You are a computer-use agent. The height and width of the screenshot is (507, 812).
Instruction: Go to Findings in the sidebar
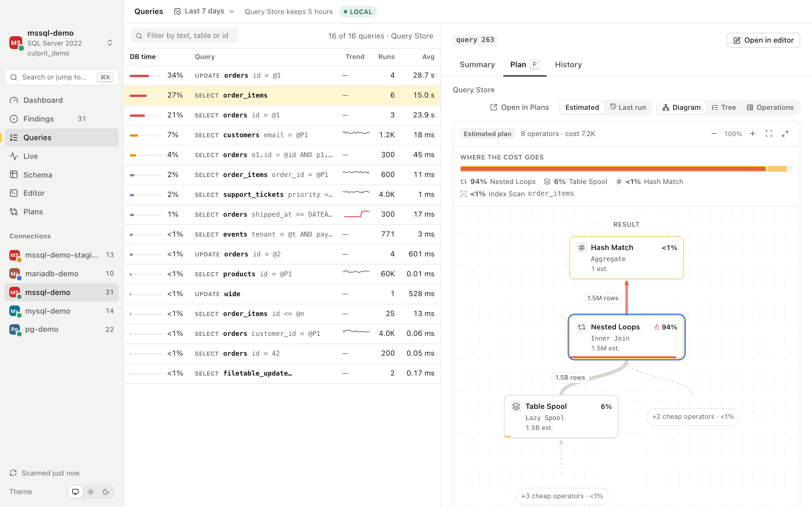[x=61, y=119]
